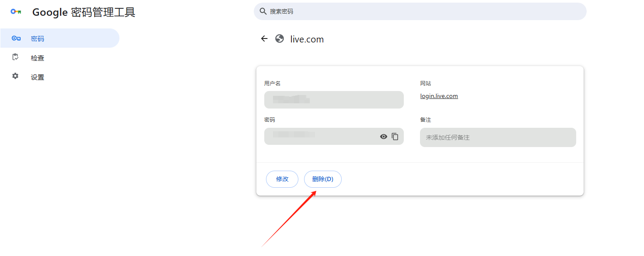Screen dimensions: 644x256
Task: Click the 密码 label above the password field
Action: [270, 120]
